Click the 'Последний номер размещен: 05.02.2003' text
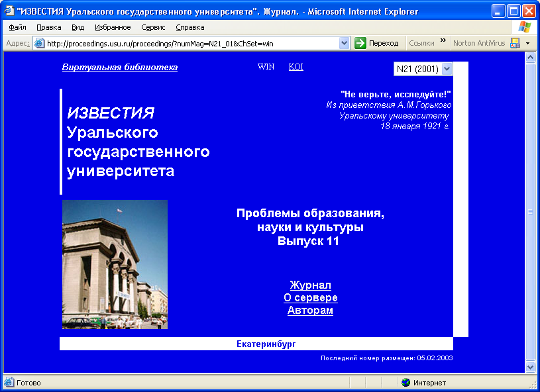Viewport: 540px width, 392px height. pyautogui.click(x=387, y=358)
